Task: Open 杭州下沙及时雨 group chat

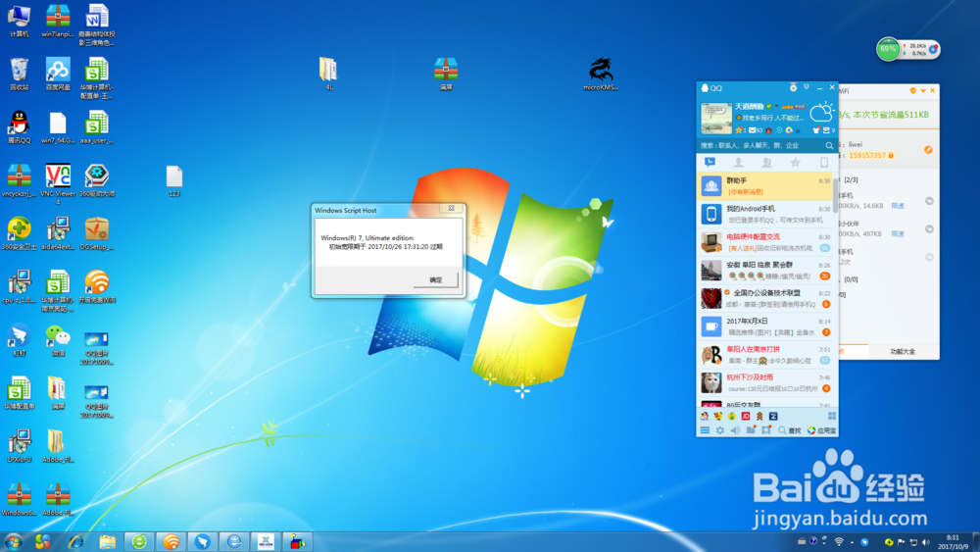Action: tap(765, 383)
